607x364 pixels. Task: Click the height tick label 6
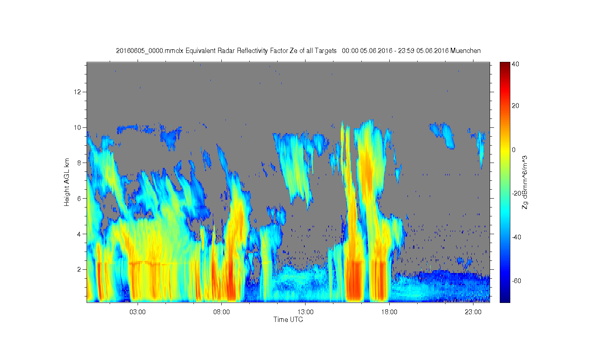point(79,198)
